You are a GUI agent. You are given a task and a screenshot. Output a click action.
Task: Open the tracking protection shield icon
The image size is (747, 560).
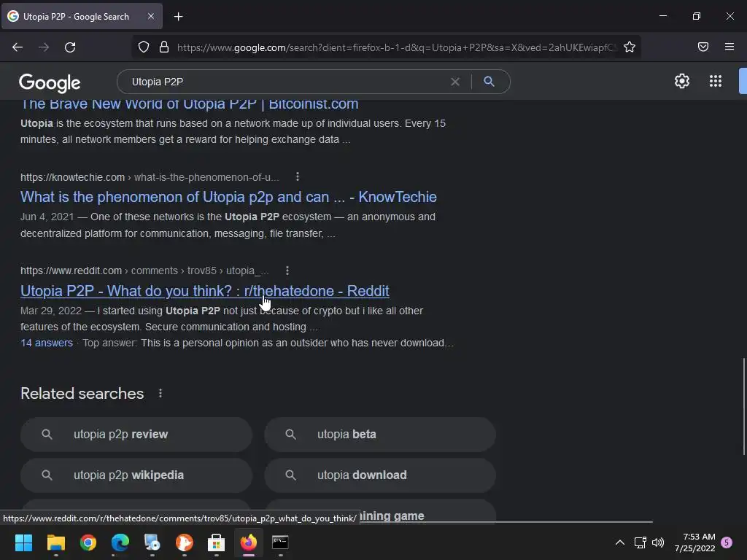144,47
